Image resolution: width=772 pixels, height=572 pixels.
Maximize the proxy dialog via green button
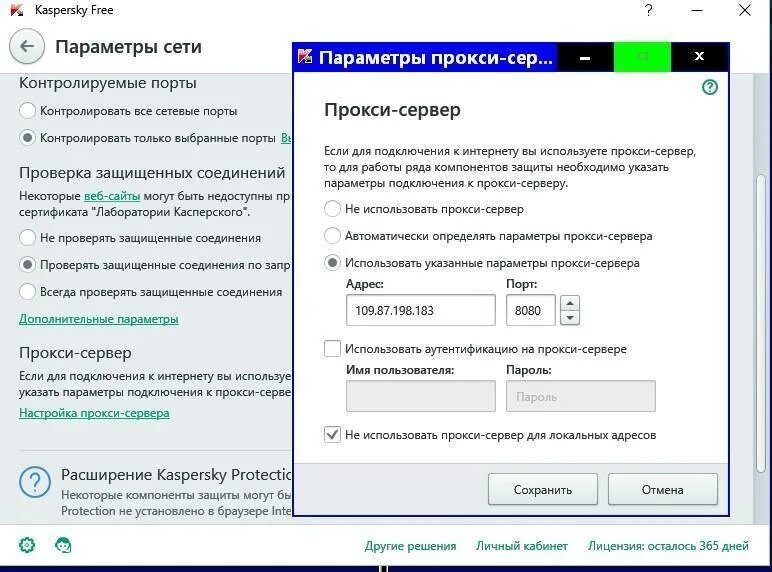[x=642, y=58]
